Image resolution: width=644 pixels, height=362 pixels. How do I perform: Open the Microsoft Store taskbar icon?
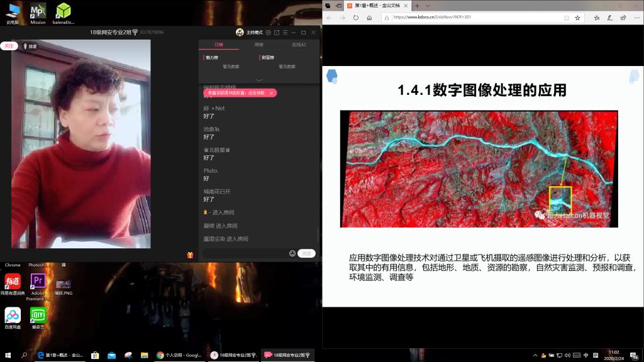point(95,355)
